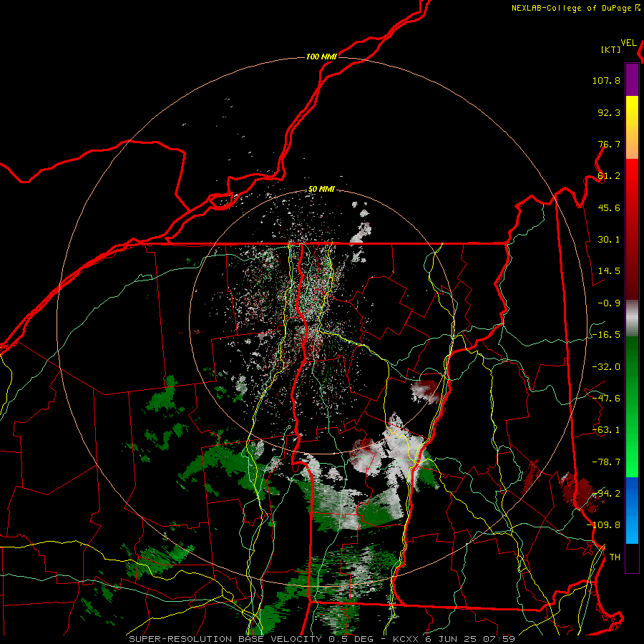Click the 14.5 velocity scale value
This screenshot has width=644, height=644.
(609, 271)
